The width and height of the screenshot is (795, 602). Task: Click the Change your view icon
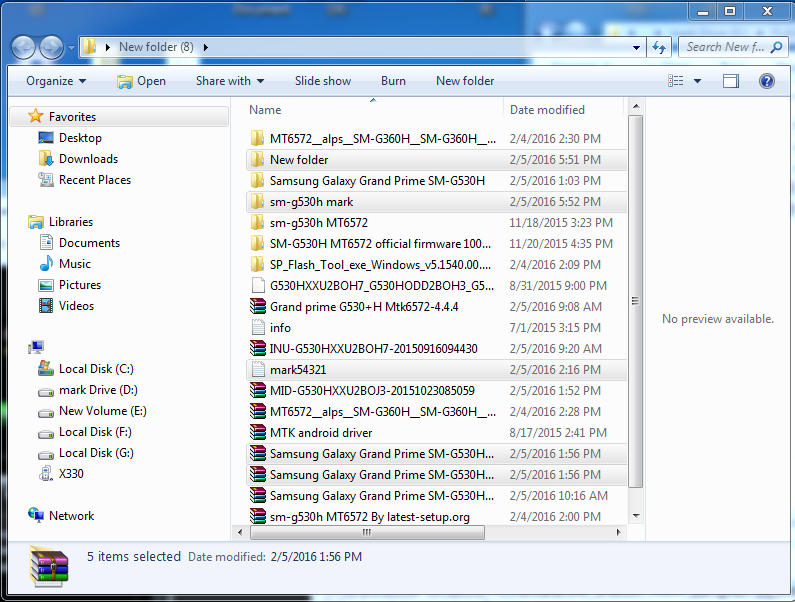[677, 81]
